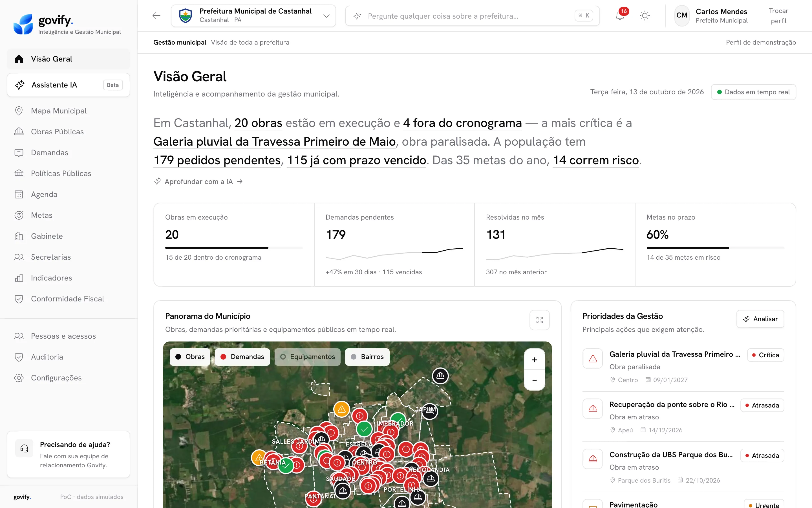
Task: Click the Metas target icon
Action: 19,215
